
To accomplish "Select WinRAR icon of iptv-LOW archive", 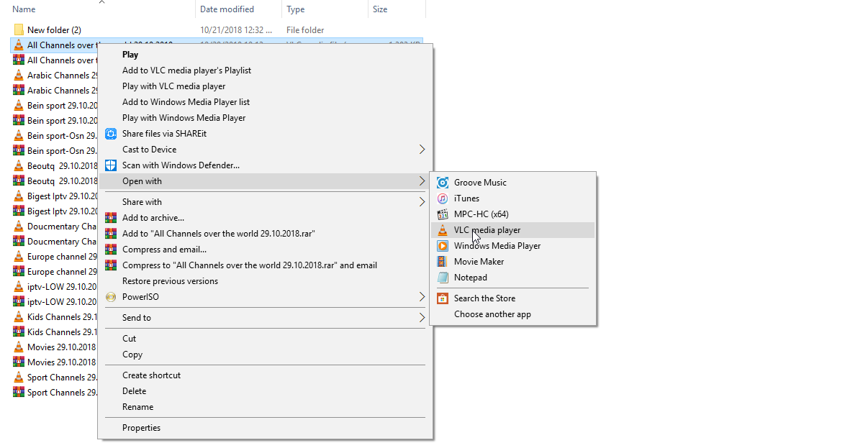I will [19, 302].
